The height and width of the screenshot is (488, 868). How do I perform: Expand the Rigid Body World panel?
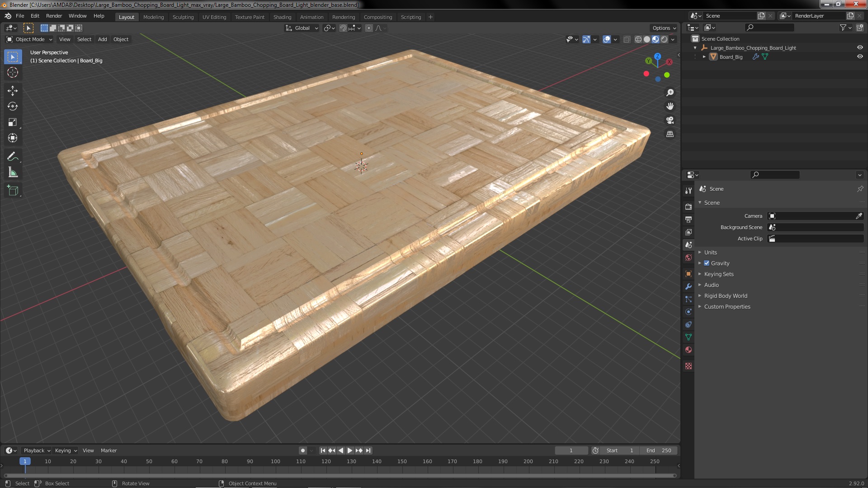pyautogui.click(x=725, y=296)
